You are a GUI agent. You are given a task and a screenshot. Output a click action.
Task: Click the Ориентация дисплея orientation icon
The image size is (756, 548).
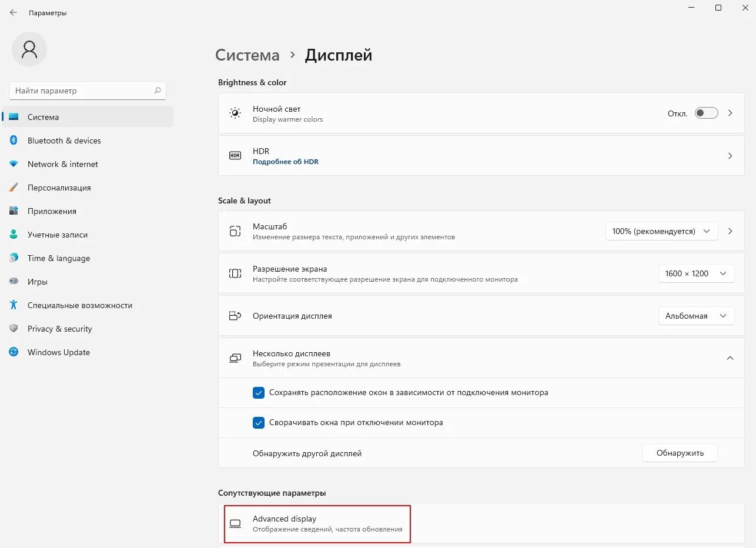(x=235, y=315)
